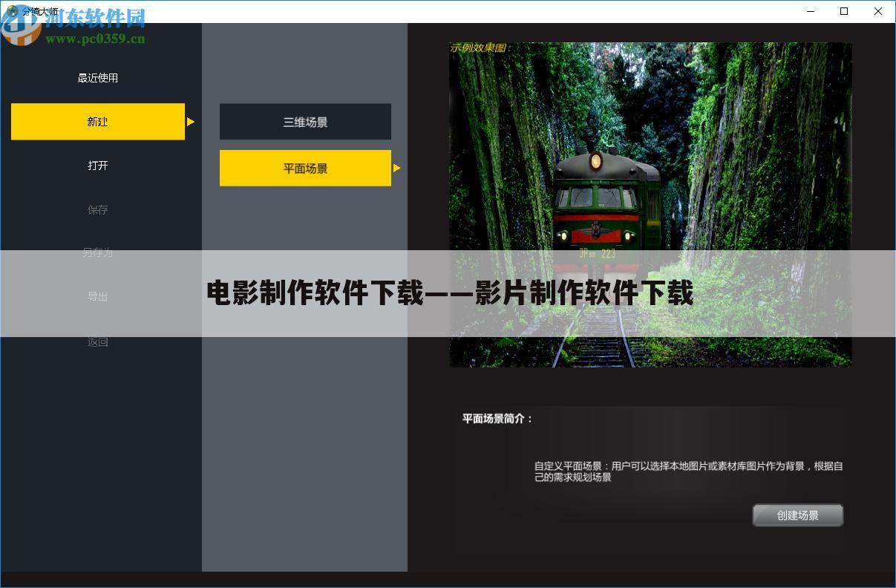Open the 最近使用 recent files menu
896x588 pixels.
98,78
